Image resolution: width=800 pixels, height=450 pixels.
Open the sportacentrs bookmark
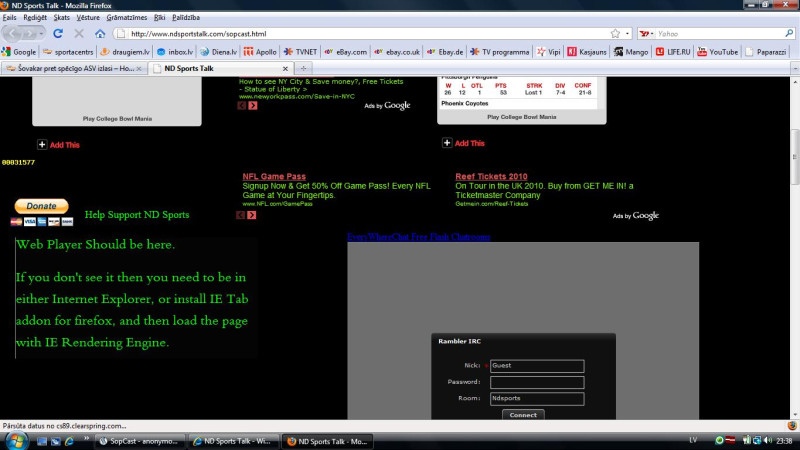coord(68,52)
